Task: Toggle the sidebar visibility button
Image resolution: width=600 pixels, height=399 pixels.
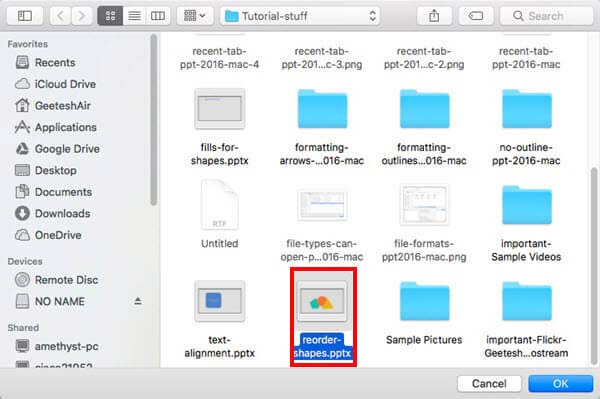Action: click(x=25, y=16)
